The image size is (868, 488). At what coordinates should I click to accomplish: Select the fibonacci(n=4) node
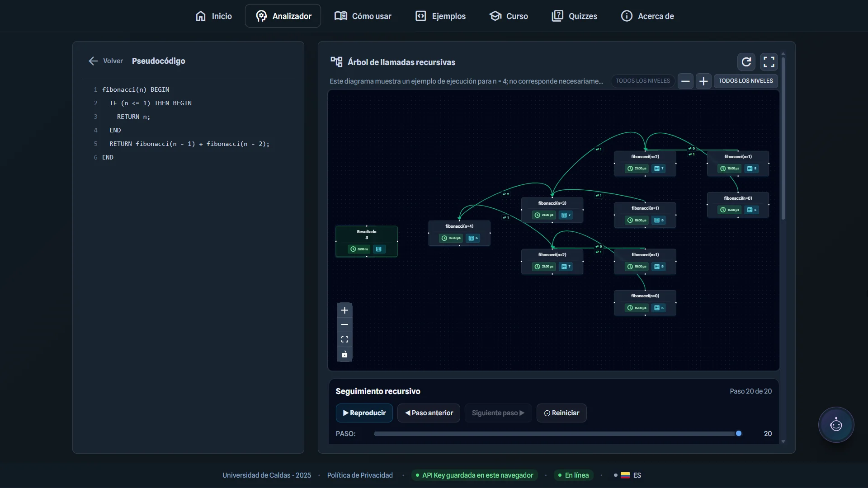click(x=459, y=233)
